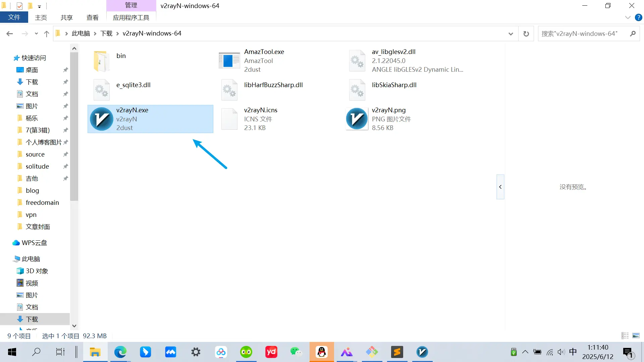Viewport: 644px width, 362px height.
Task: Open Windows Start menu
Action: (12, 352)
